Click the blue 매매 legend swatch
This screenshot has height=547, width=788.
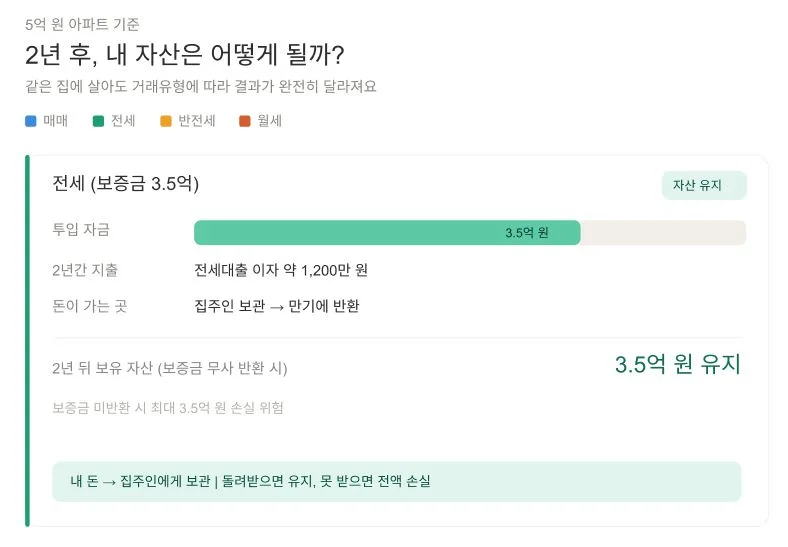point(30,122)
